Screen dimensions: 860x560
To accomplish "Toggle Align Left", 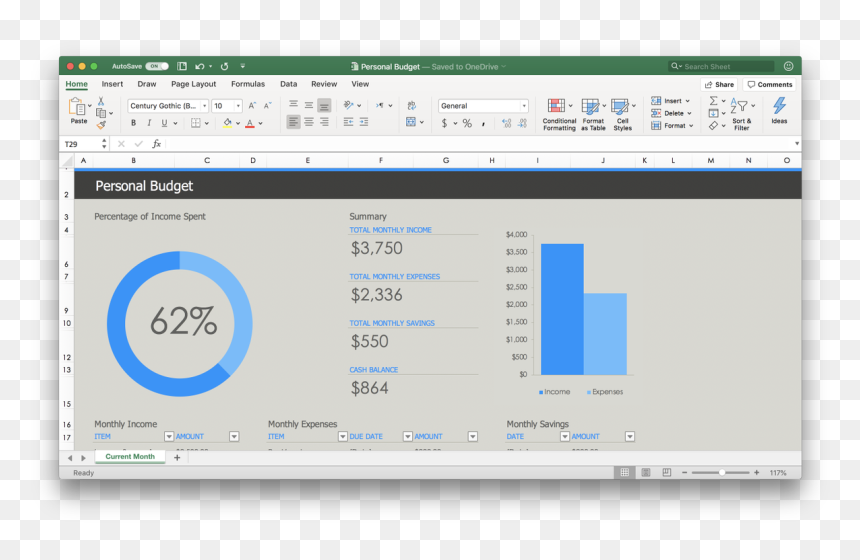I will tap(293, 122).
